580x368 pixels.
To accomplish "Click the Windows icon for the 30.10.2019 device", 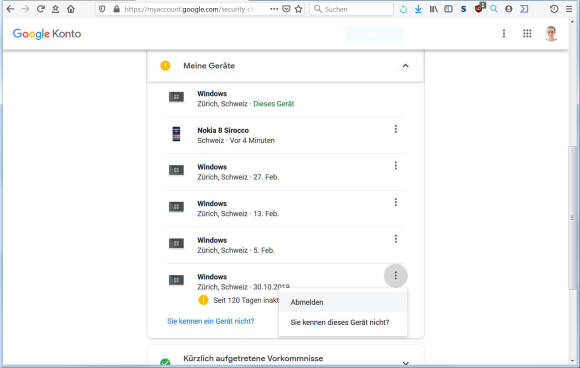I will [176, 280].
